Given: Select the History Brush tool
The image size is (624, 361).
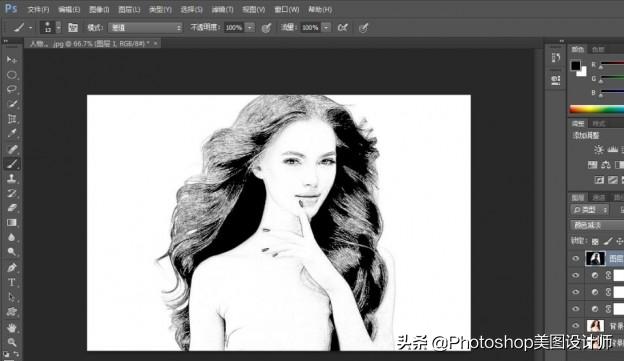Looking at the screenshot, I should tap(12, 193).
